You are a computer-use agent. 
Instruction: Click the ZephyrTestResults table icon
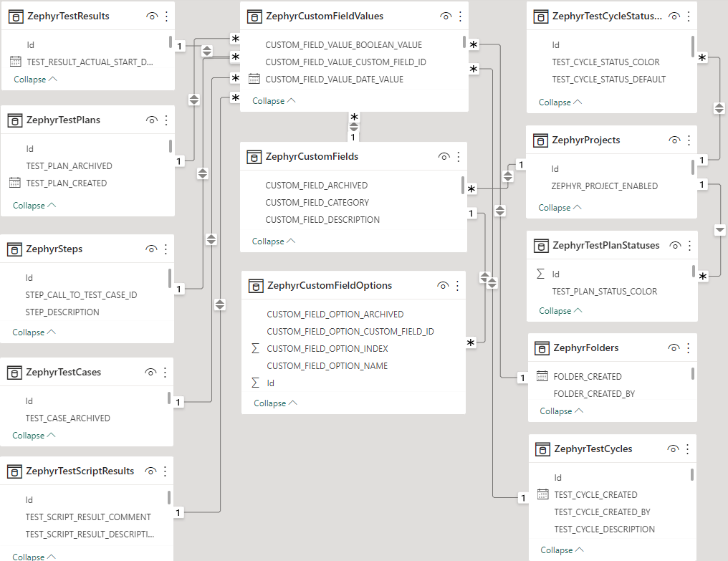coord(14,16)
